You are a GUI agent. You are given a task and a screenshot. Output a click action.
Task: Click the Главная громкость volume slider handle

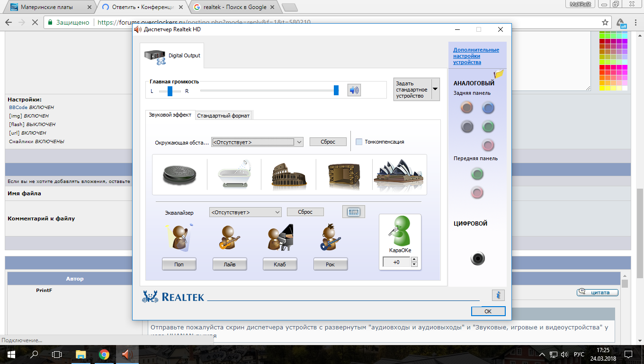point(336,90)
